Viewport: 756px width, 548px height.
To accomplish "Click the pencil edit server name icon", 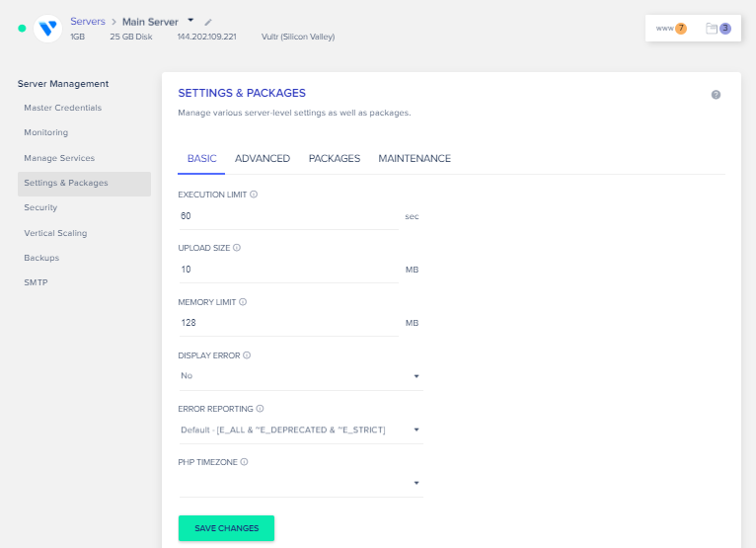I will [208, 22].
